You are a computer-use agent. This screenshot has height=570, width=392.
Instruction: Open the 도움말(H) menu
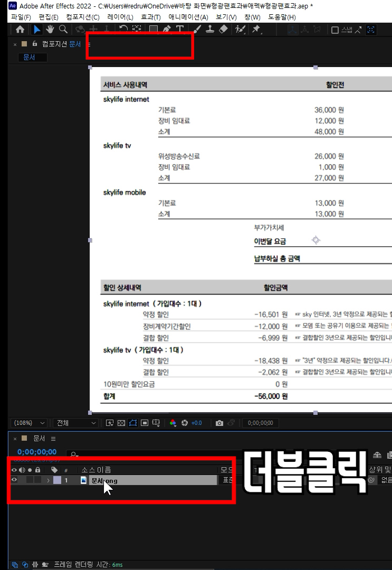(282, 17)
